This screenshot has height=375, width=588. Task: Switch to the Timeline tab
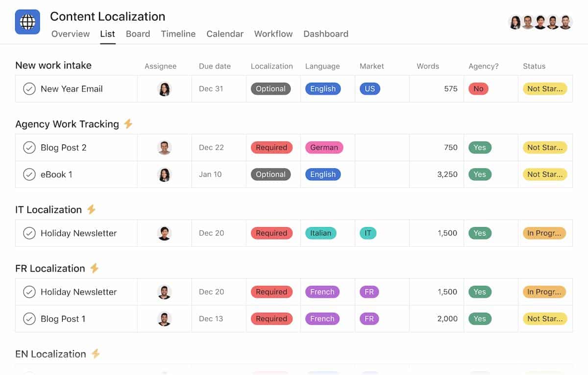click(x=178, y=34)
